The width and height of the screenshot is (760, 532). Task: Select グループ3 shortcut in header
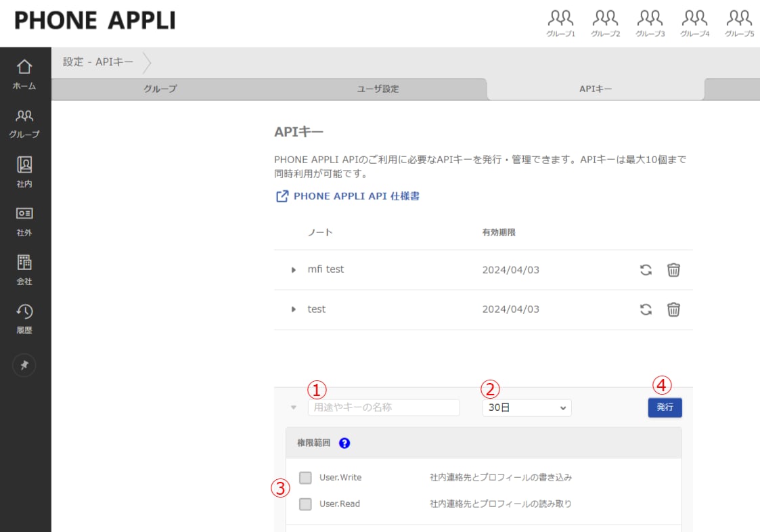(x=650, y=23)
